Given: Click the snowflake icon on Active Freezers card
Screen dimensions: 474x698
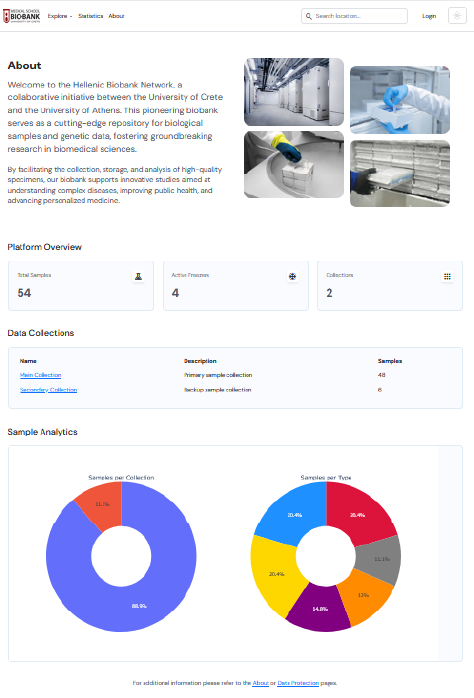Looking at the screenshot, I should coord(292,276).
